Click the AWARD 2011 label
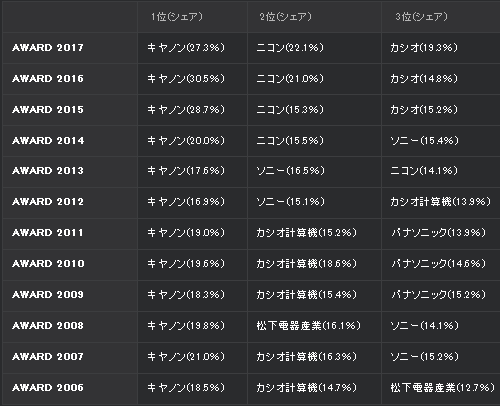The height and width of the screenshot is (406, 500). click(47, 233)
